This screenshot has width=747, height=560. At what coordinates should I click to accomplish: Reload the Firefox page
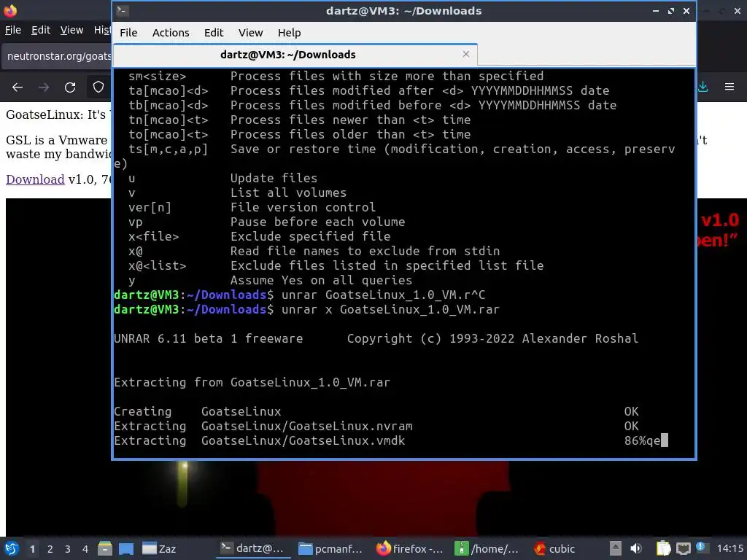70,87
